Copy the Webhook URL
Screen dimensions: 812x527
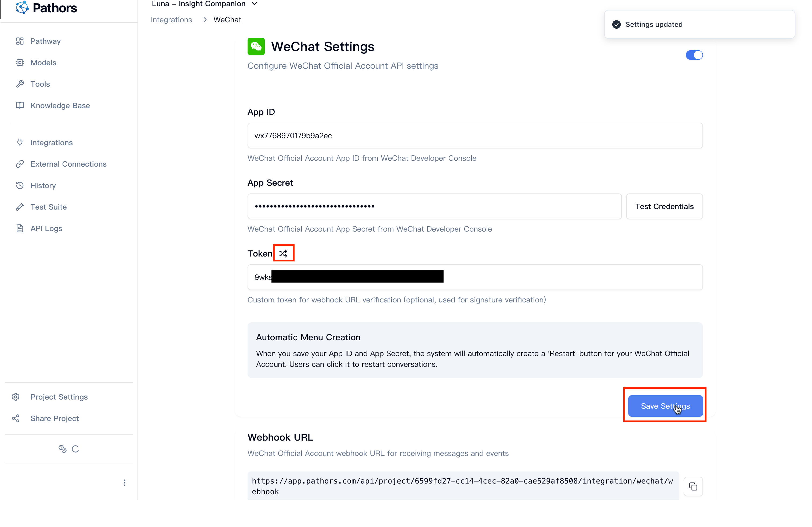pos(693,486)
